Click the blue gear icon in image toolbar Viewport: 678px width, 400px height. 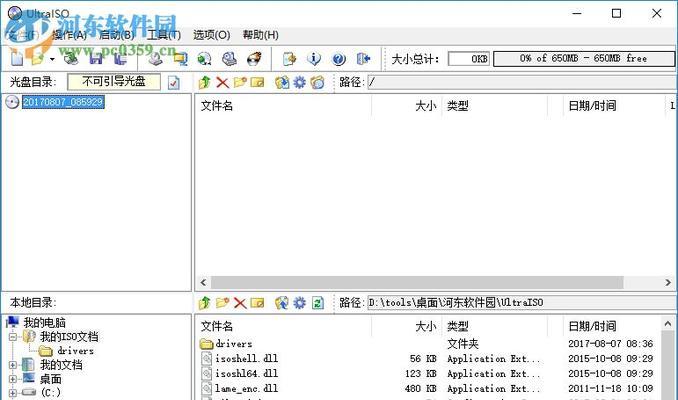[x=299, y=82]
